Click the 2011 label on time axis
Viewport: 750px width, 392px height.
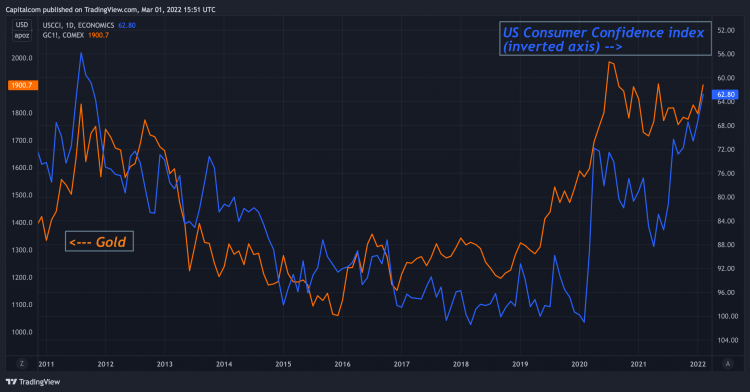pyautogui.click(x=46, y=364)
